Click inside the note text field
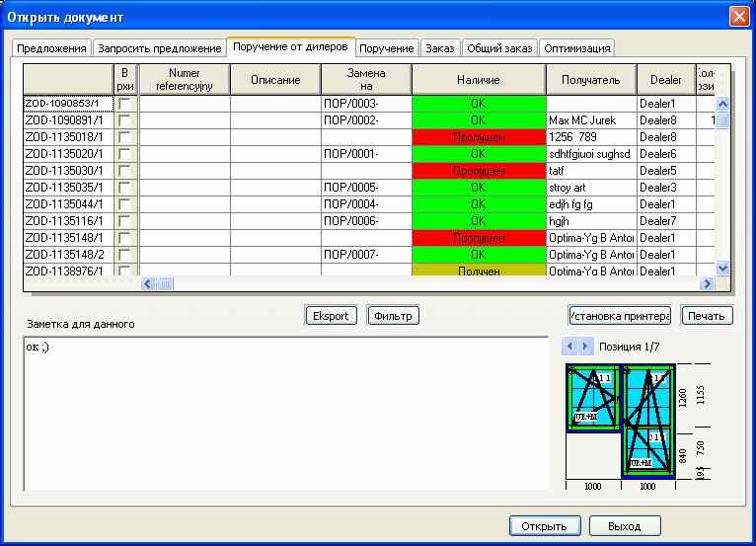 [286, 414]
